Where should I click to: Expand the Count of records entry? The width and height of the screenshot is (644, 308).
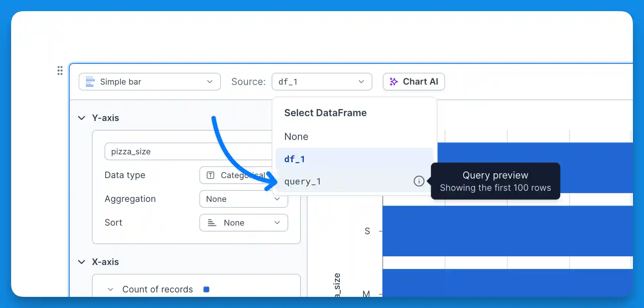110,289
